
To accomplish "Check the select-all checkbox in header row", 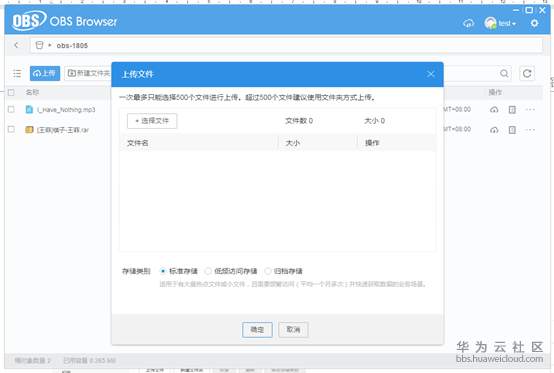I will (11, 92).
